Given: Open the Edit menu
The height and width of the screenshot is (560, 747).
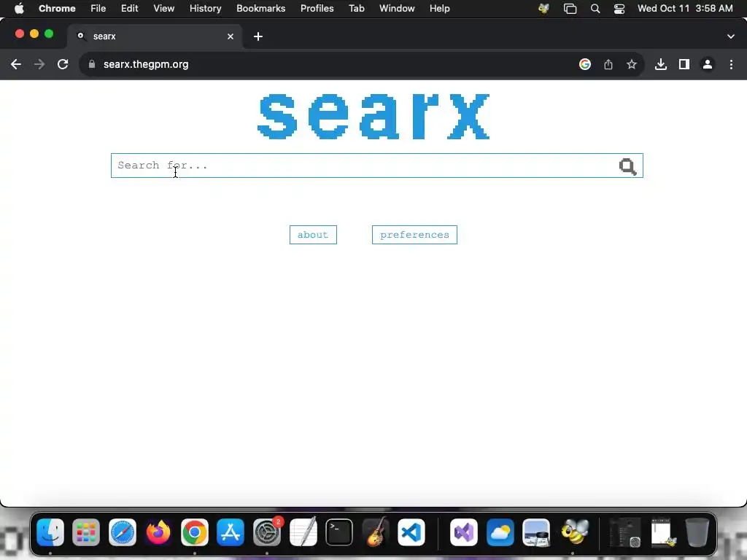Looking at the screenshot, I should pyautogui.click(x=130, y=9).
